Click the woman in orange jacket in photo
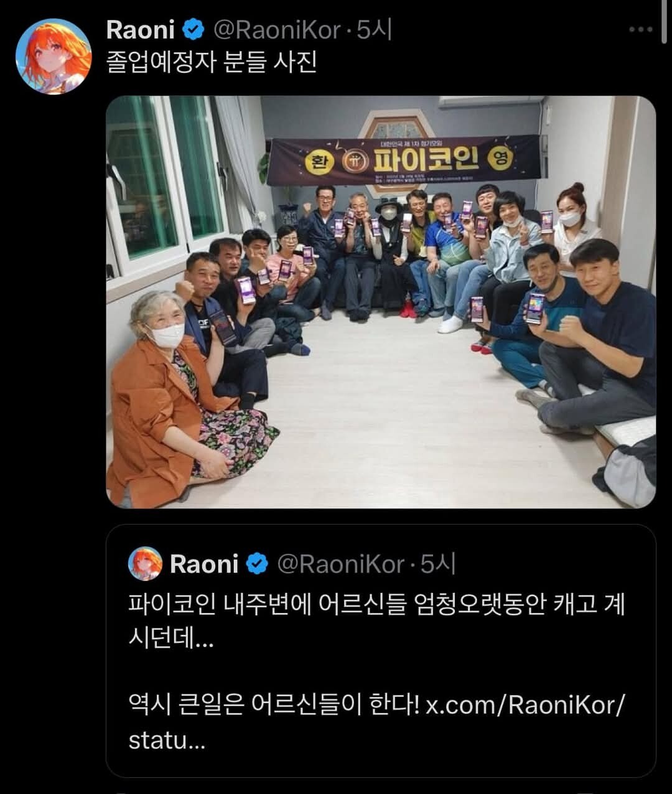 click(180, 398)
